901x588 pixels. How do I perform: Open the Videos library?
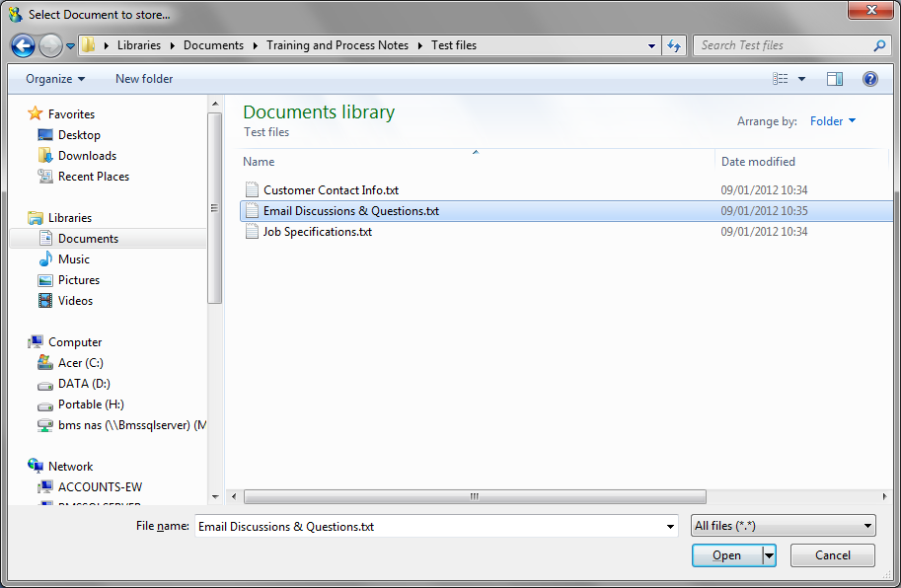(75, 300)
